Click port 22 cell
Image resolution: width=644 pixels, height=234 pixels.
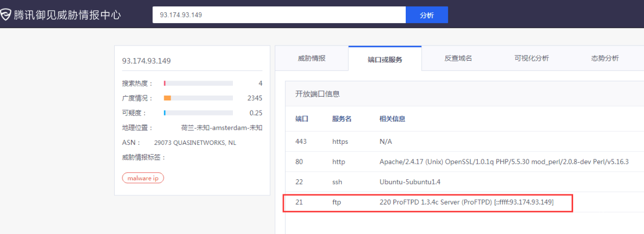299,182
